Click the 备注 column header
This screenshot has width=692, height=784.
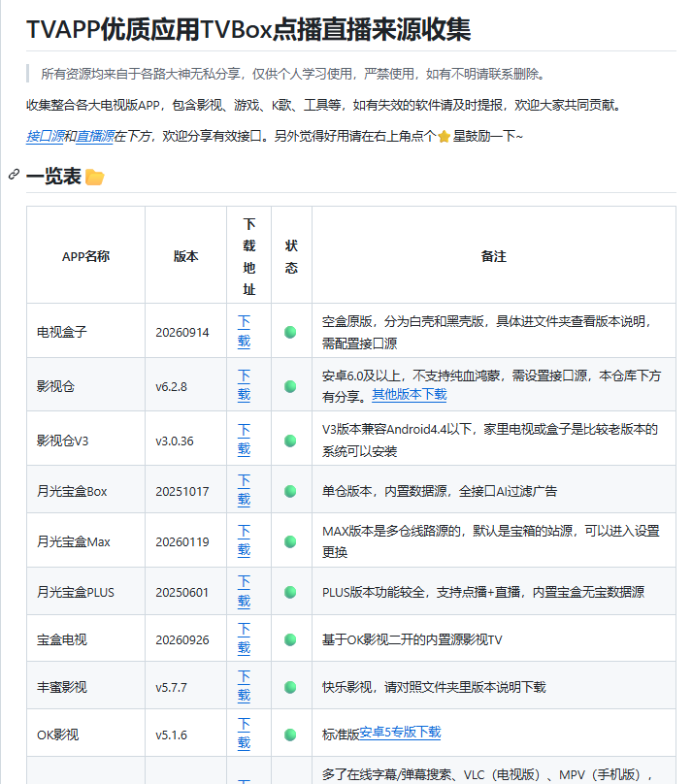[493, 256]
